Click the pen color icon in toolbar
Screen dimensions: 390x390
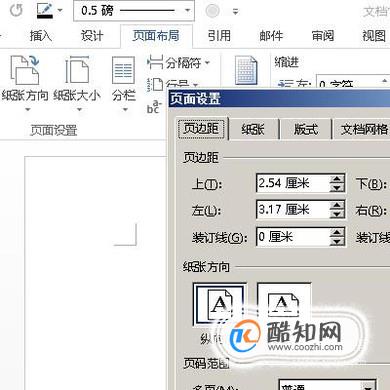[45, 11]
